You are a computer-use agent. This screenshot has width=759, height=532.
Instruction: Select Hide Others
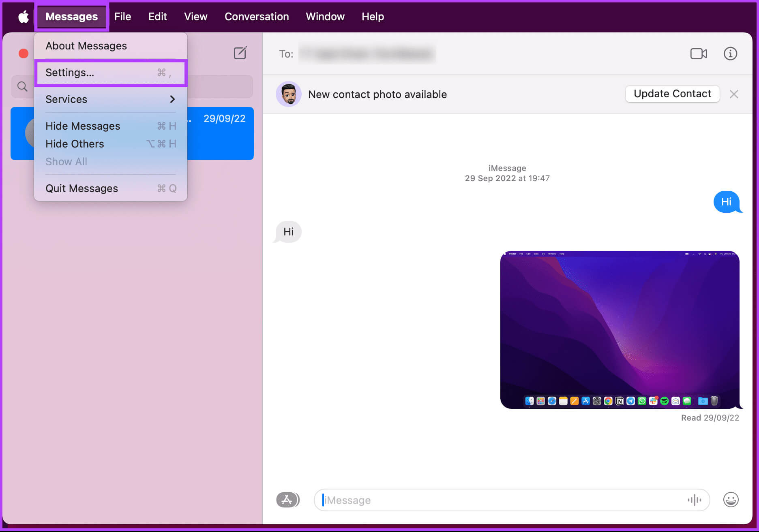click(111, 144)
